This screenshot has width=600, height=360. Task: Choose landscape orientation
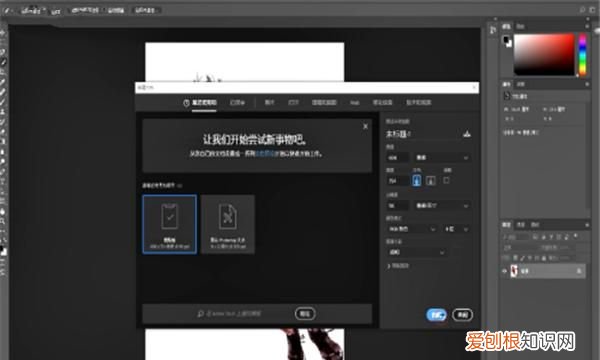pyautogui.click(x=430, y=181)
